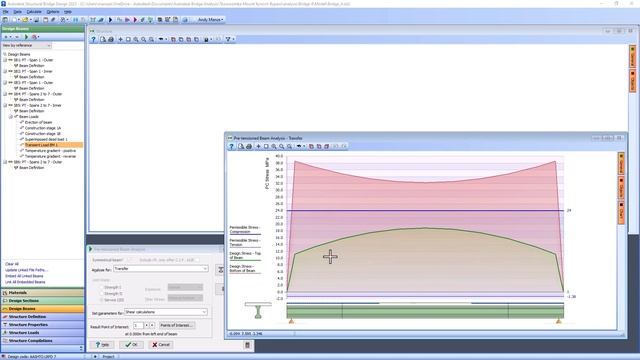Click pan crosshair icon in the Beam Analysis graph toolbar

coord(258,147)
